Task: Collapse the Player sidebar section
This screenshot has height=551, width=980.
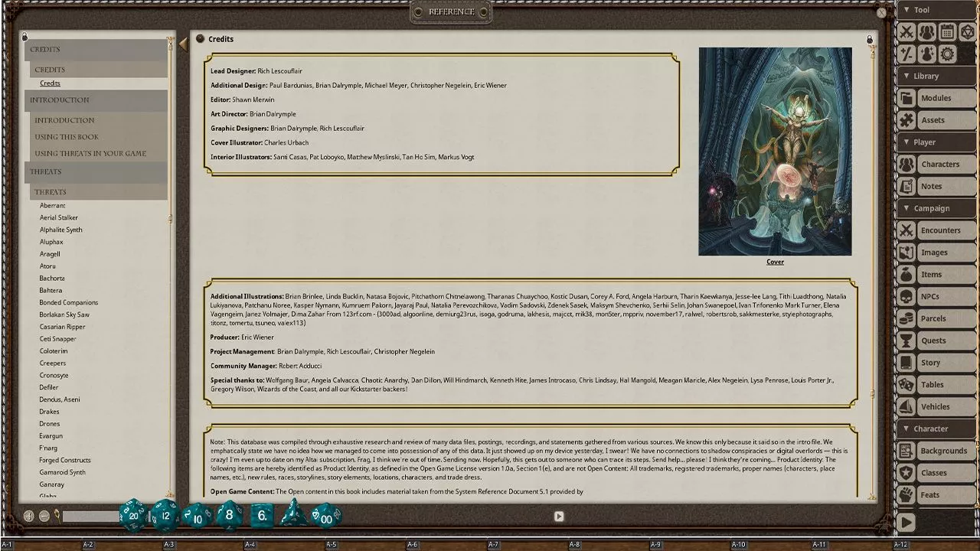Action: [x=938, y=142]
